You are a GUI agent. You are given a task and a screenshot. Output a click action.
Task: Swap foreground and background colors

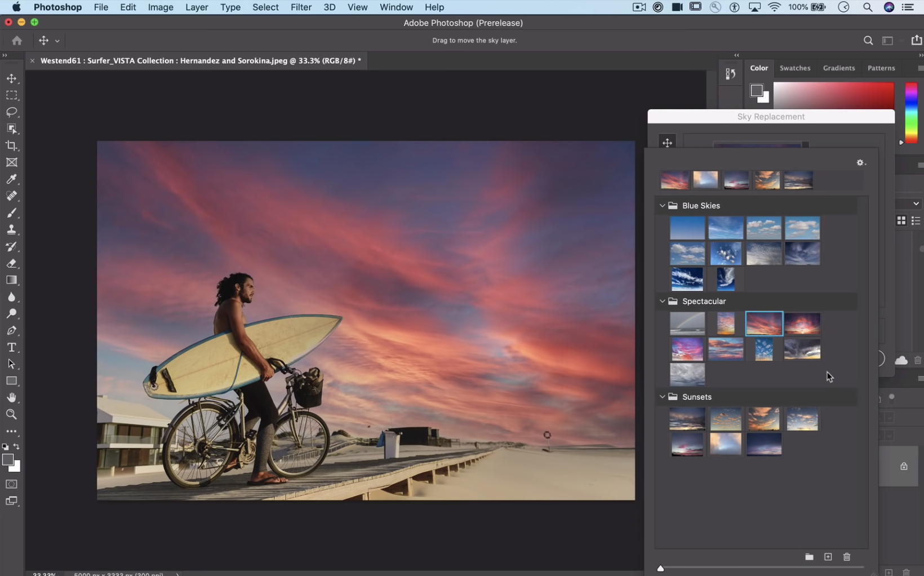pyautogui.click(x=17, y=447)
